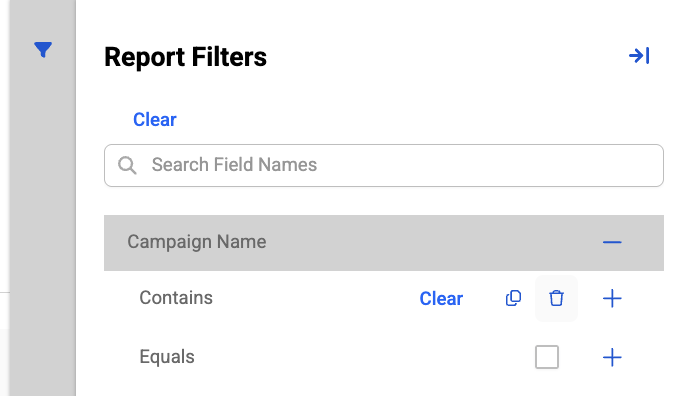
Task: Add a value with Contains row plus icon
Action: (612, 298)
